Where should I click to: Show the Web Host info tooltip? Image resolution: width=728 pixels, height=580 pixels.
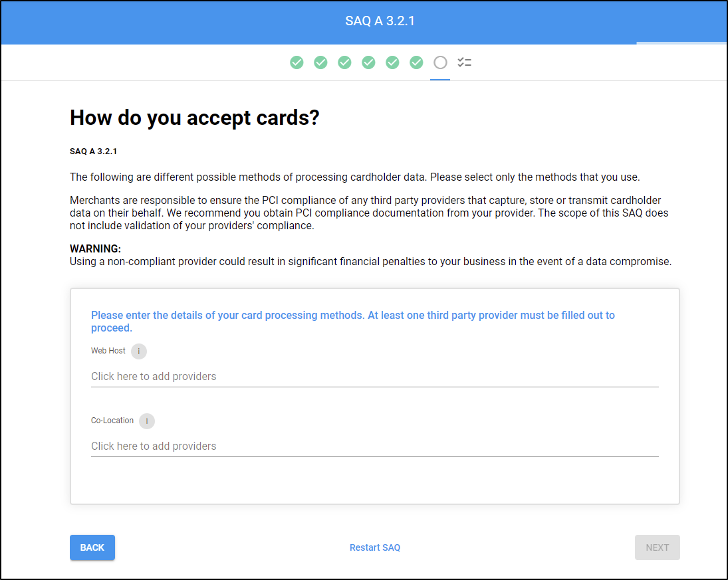(x=139, y=351)
